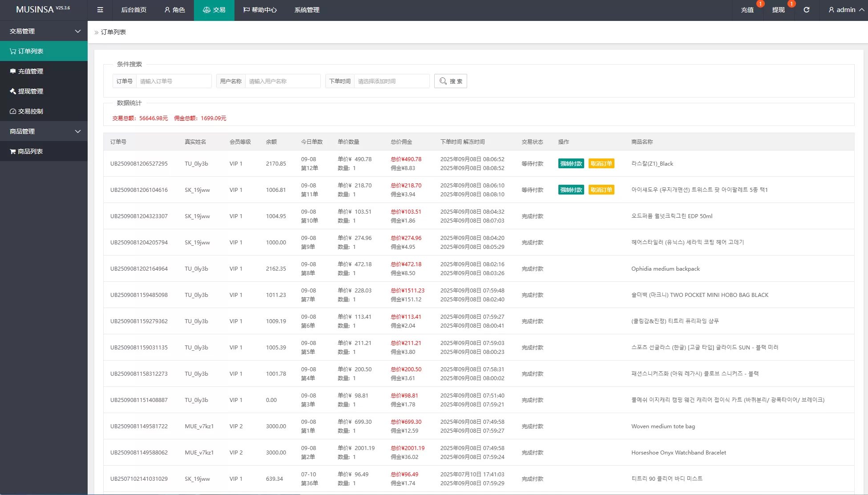
Task: Open the 系统管理 top menu
Action: point(307,10)
